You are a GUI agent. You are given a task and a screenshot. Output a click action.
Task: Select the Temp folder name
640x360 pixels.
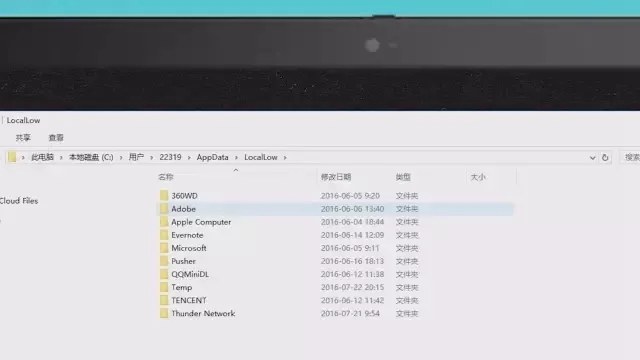click(182, 287)
